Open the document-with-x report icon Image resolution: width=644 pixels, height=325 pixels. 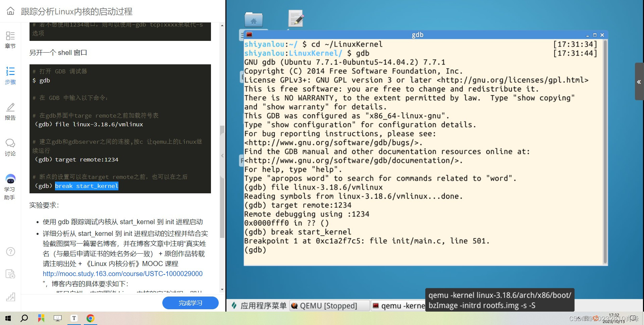[x=10, y=274]
